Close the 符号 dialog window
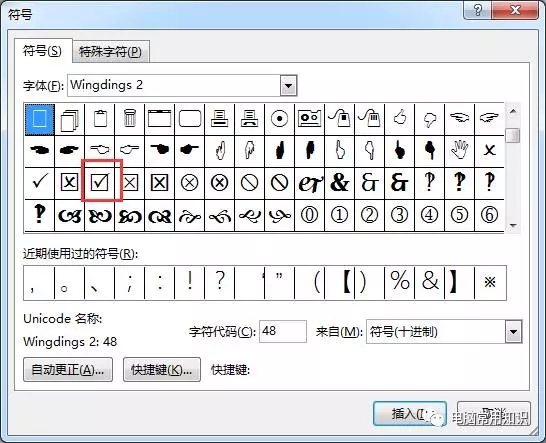 tap(515, 10)
